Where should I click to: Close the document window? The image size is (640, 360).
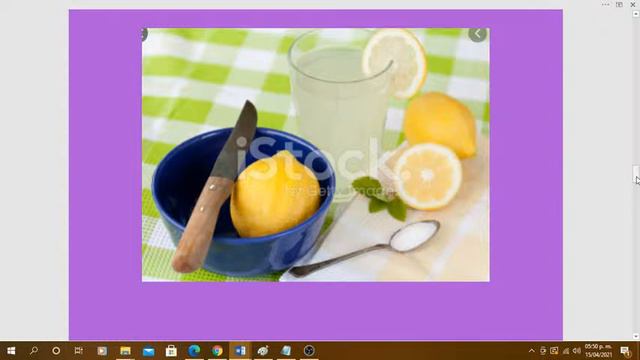(x=633, y=4)
